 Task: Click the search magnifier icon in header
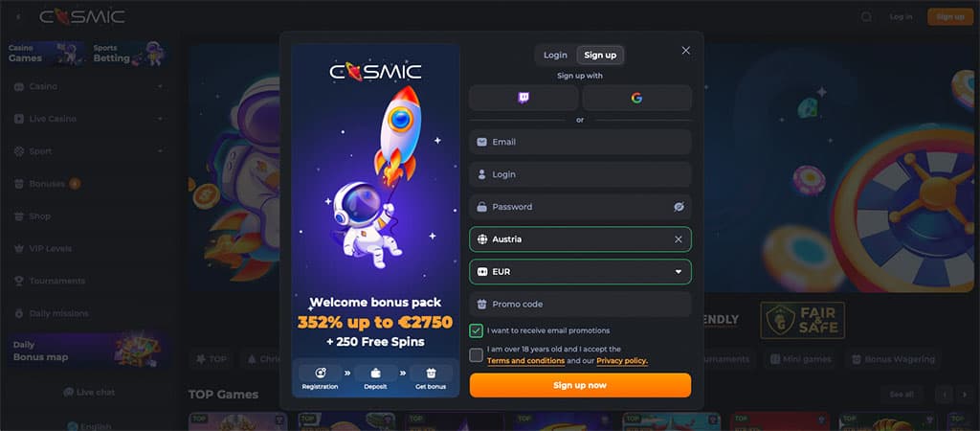pyautogui.click(x=866, y=17)
